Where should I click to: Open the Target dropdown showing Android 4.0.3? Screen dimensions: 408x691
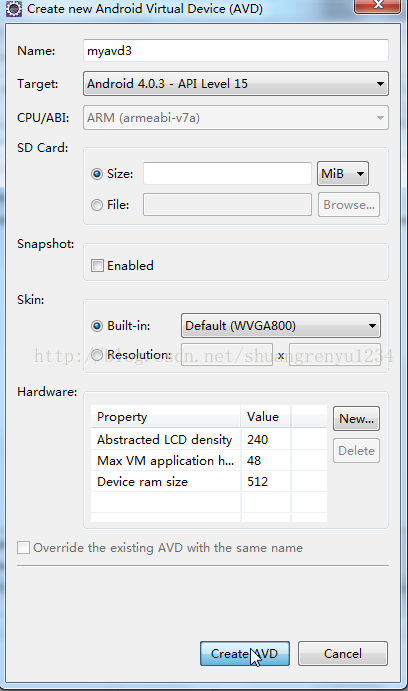point(236,84)
